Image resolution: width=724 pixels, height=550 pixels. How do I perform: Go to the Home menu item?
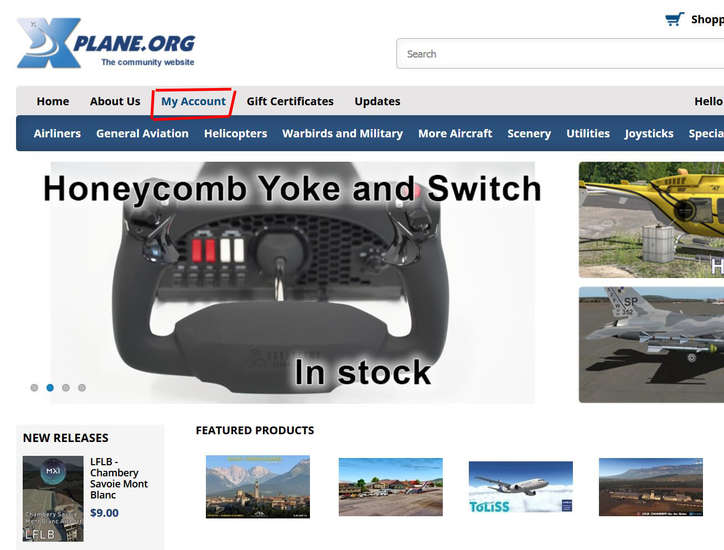[53, 101]
